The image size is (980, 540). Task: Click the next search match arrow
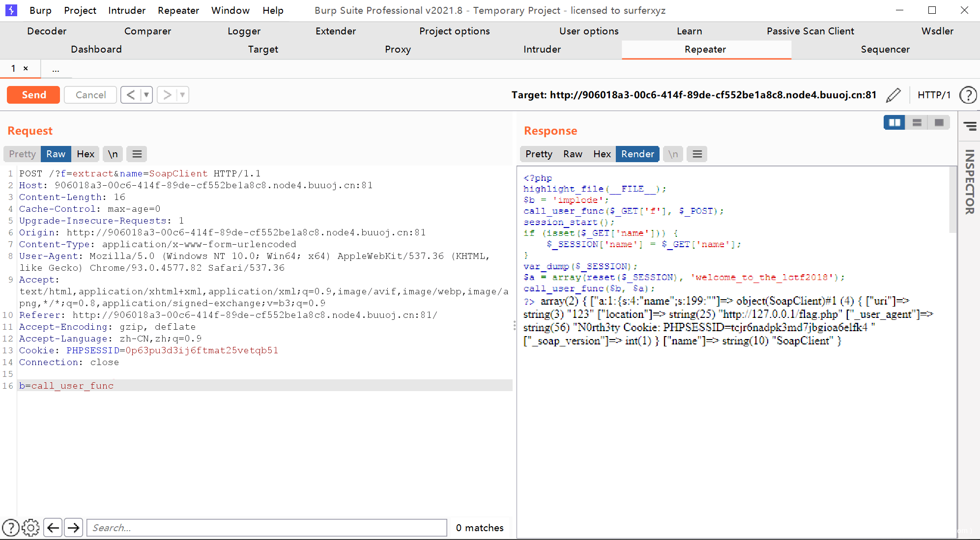click(74, 528)
